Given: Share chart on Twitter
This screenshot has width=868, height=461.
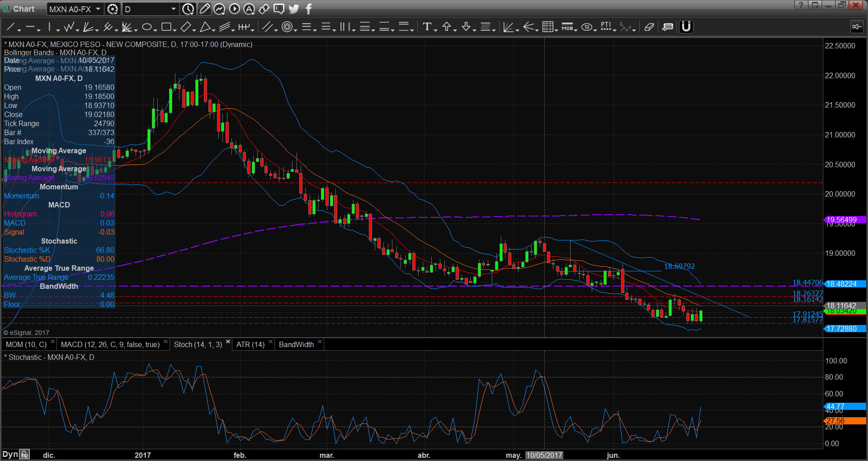Looking at the screenshot, I should coord(294,9).
